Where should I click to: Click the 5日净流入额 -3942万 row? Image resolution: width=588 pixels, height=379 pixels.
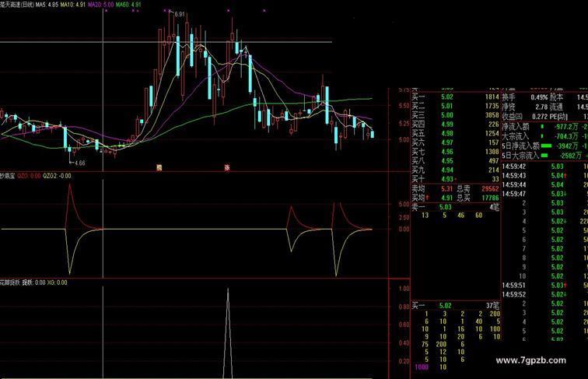pyautogui.click(x=544, y=146)
